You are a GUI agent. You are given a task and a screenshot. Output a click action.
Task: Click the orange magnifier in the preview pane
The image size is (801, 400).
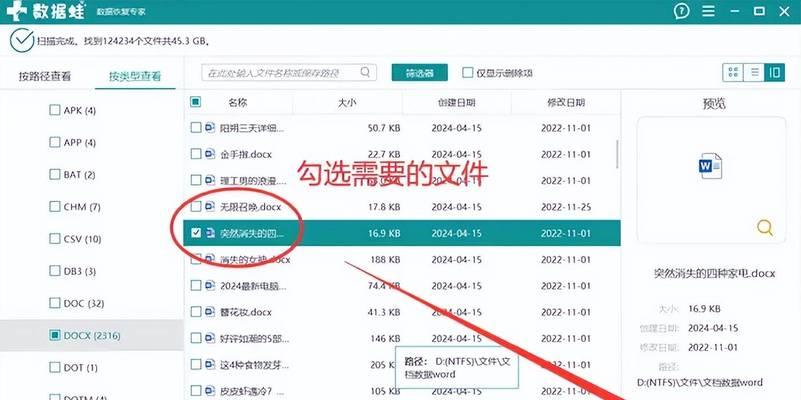[x=765, y=227]
